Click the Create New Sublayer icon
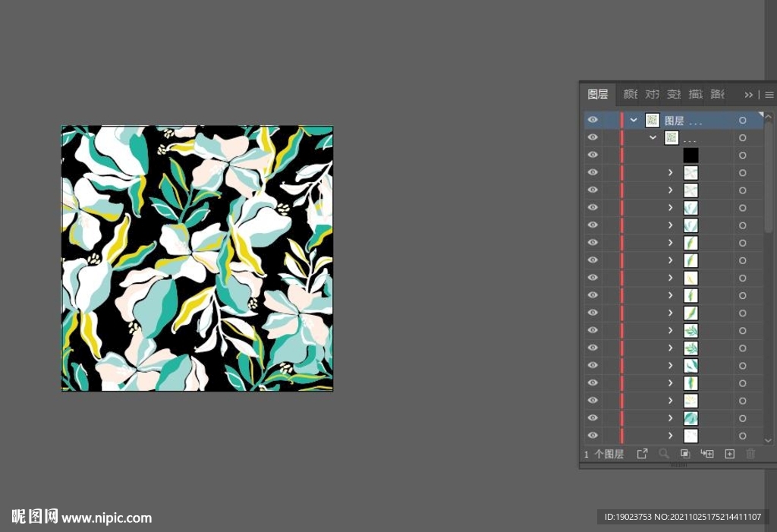Screen dimensions: 777x532 coord(707,454)
